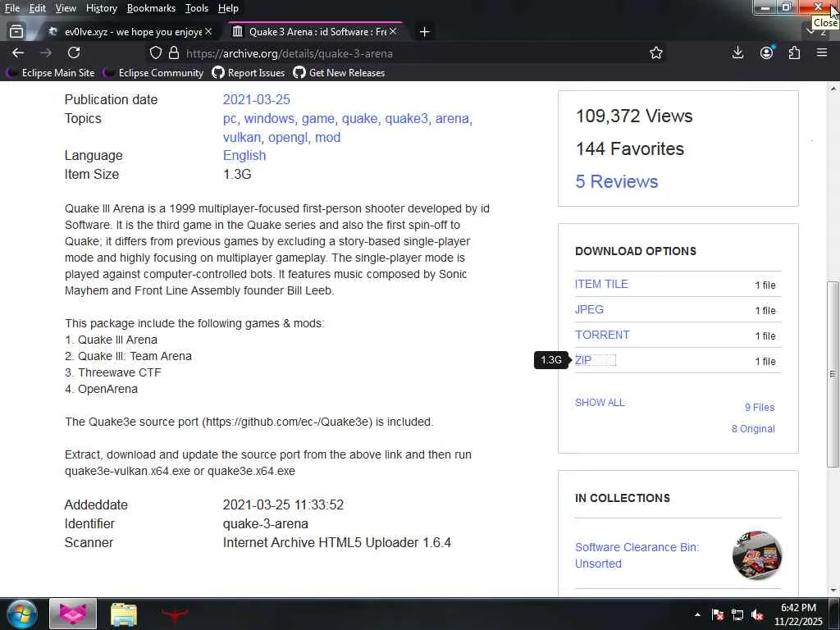This screenshot has height=630, width=840.
Task: Click the scrollbar up arrow
Action: 833,88
